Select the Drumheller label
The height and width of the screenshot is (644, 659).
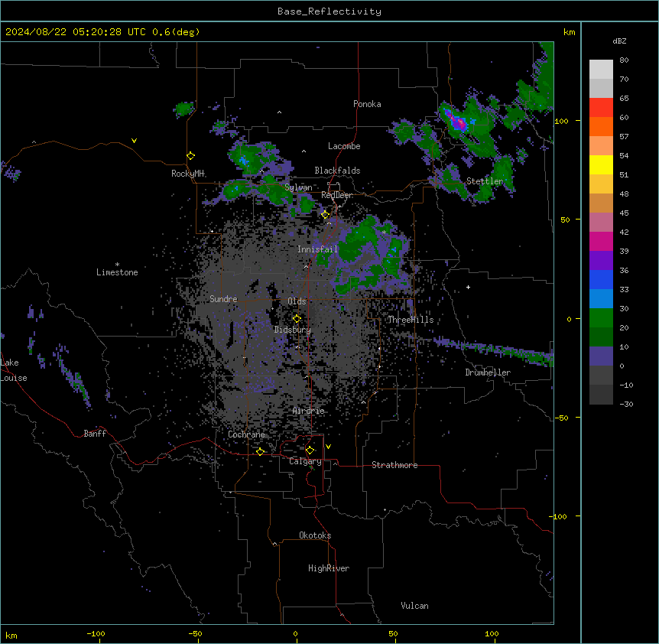[x=488, y=372]
